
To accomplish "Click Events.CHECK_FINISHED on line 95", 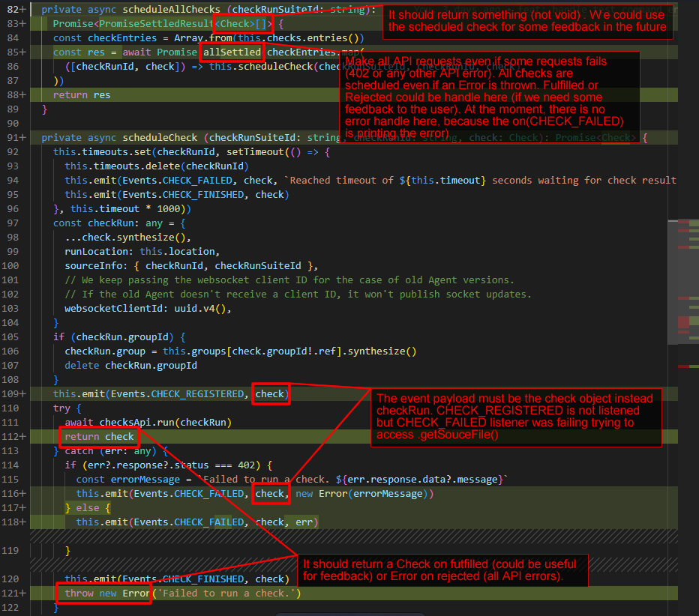I will tap(183, 195).
